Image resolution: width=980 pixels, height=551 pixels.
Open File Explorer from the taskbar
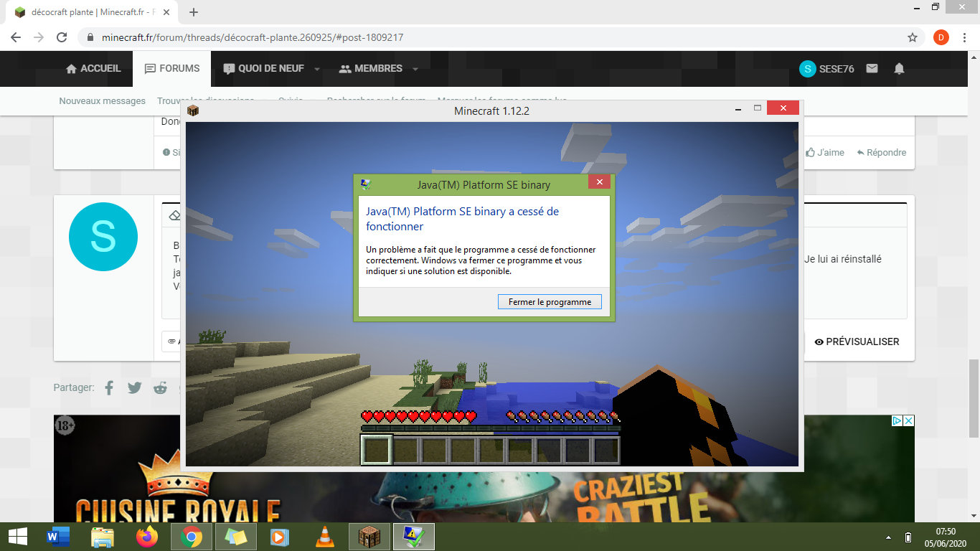click(x=103, y=537)
